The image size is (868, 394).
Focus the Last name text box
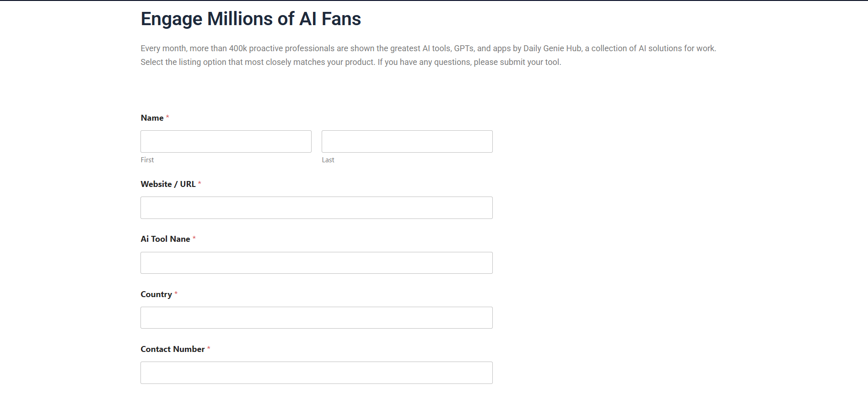tap(407, 141)
